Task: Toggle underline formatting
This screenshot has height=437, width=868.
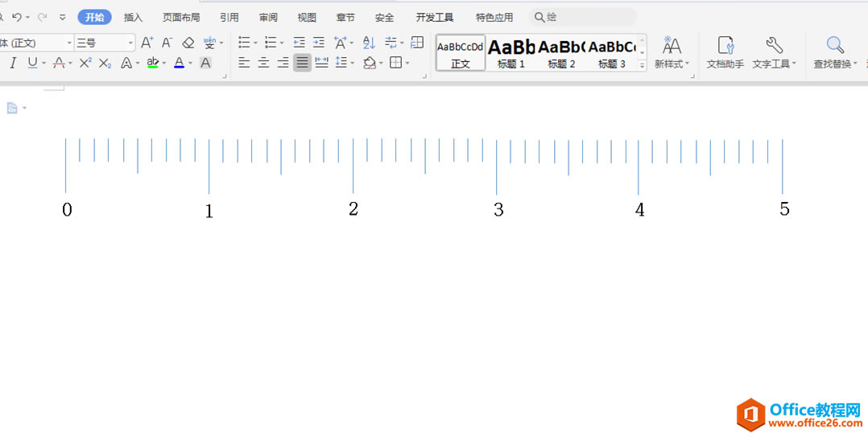Action: (33, 63)
